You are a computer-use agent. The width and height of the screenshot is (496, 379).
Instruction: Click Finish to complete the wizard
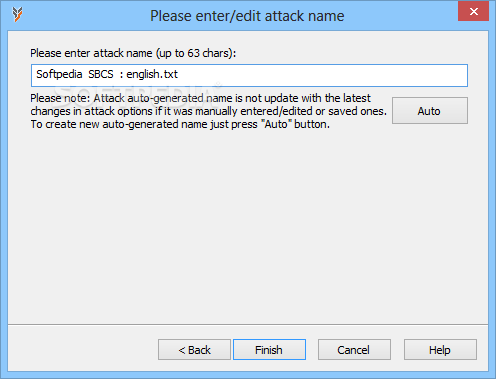(269, 350)
